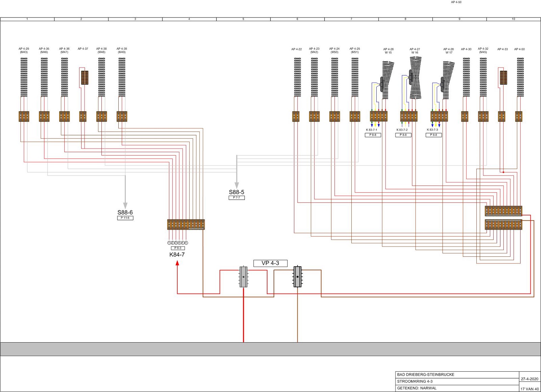This screenshot has height=392, width=541.
Task: Select the track symbol under AP 4-36 (M47)
Action: coord(65,77)
